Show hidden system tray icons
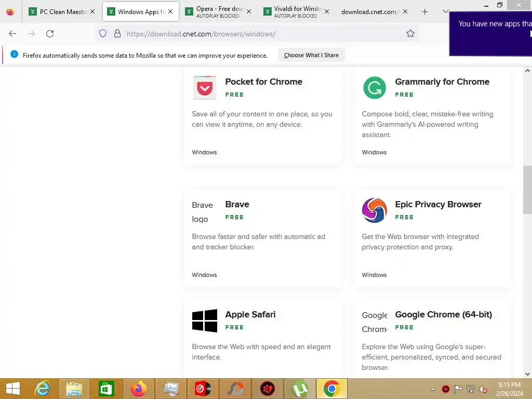This screenshot has height=399, width=532. (433, 389)
